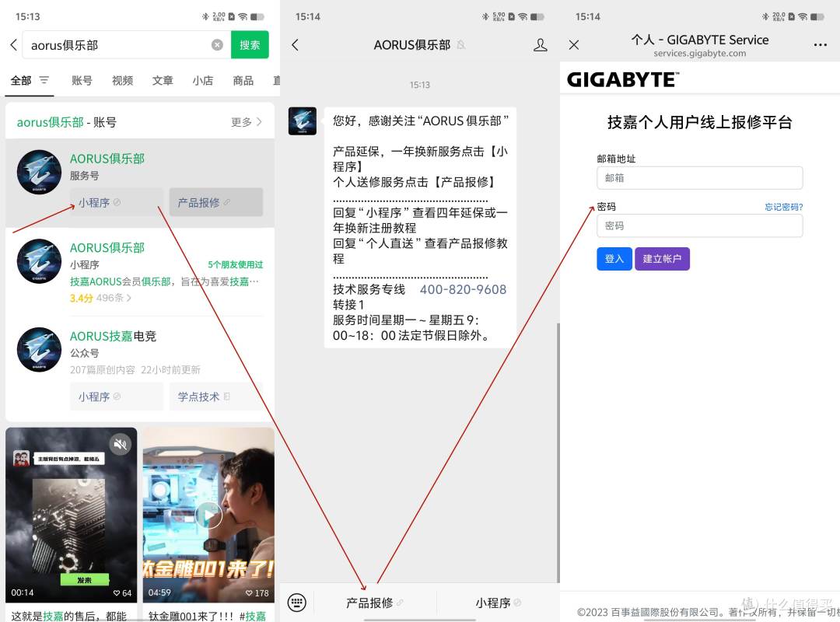Focus the 邮箱 input field
This screenshot has width=840, height=622.
point(700,178)
